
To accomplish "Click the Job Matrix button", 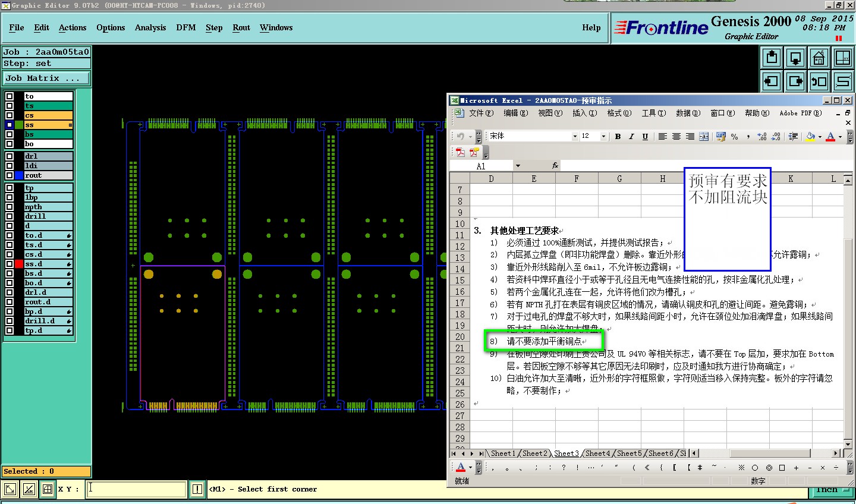I will (46, 78).
